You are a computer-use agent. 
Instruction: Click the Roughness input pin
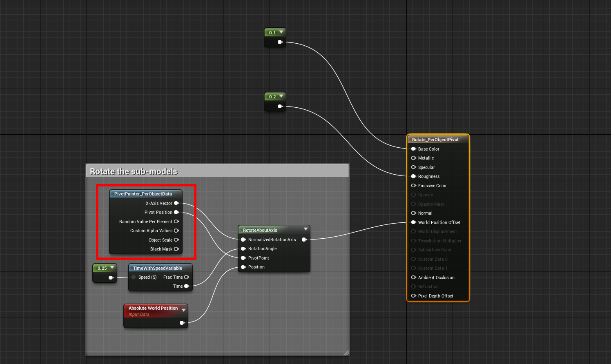point(413,176)
